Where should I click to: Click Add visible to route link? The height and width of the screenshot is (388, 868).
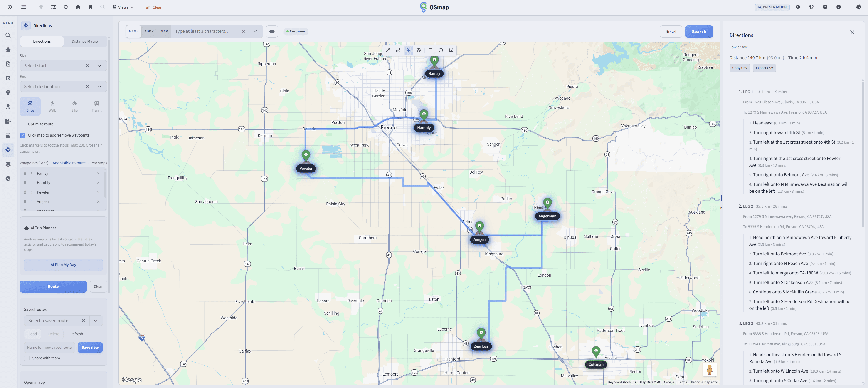[69, 163]
